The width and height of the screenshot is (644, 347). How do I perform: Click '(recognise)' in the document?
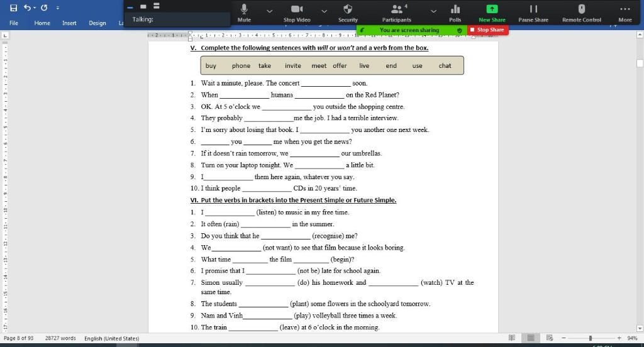click(329, 236)
